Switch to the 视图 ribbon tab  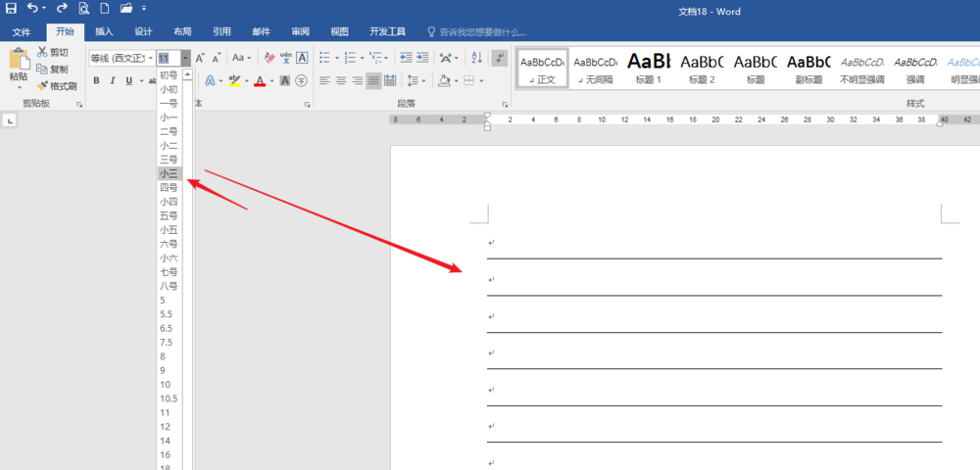tap(339, 31)
